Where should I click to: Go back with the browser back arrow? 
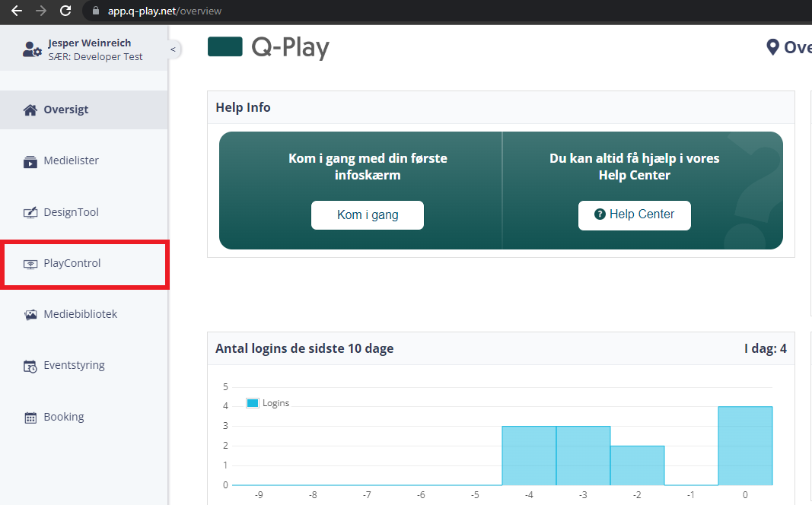[17, 11]
